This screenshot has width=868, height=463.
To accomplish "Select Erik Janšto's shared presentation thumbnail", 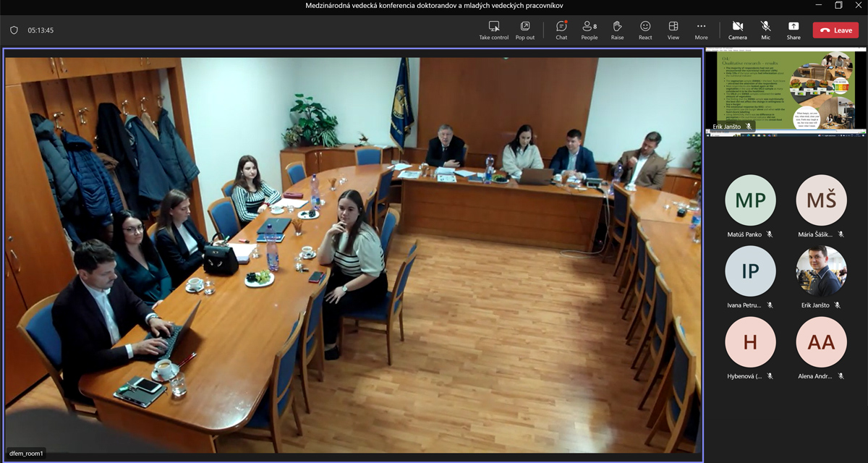I will (786, 90).
